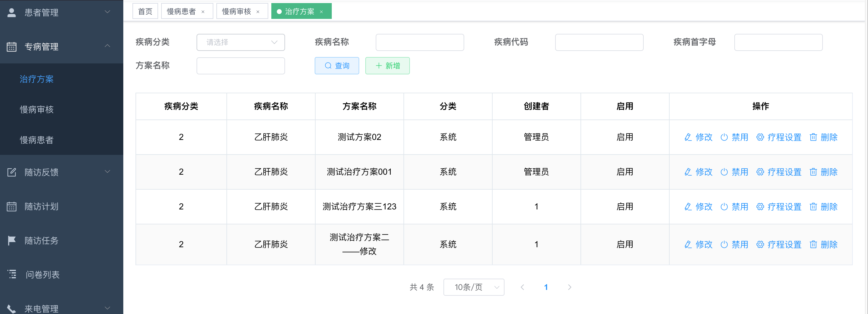Viewport: 868px width, 314px height.
Task: Expand the 患者管理 menu chevron
Action: click(107, 12)
